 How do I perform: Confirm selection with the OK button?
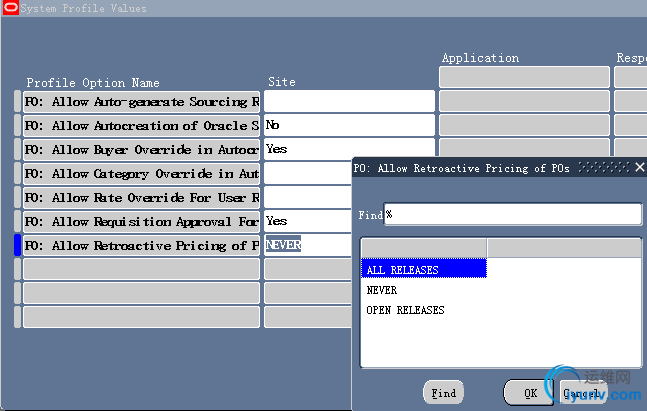click(530, 393)
